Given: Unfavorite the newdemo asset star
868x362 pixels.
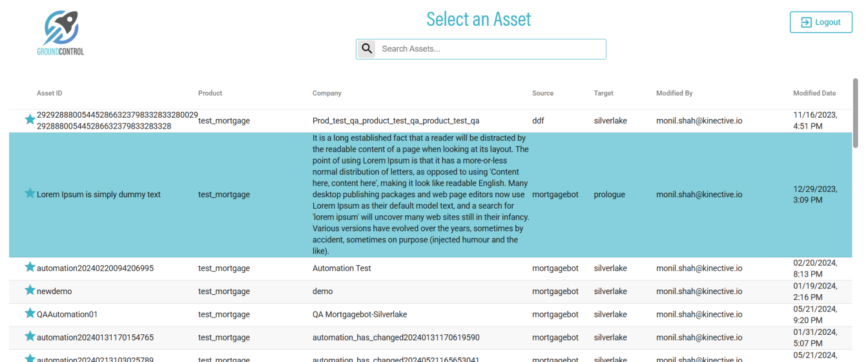Looking at the screenshot, I should tap(30, 290).
